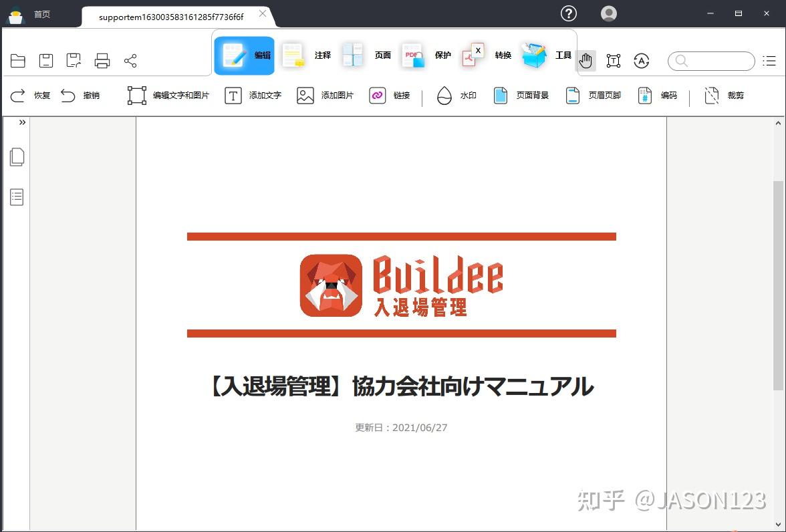
Task: Show page thumbnails panel icon
Action: click(17, 157)
